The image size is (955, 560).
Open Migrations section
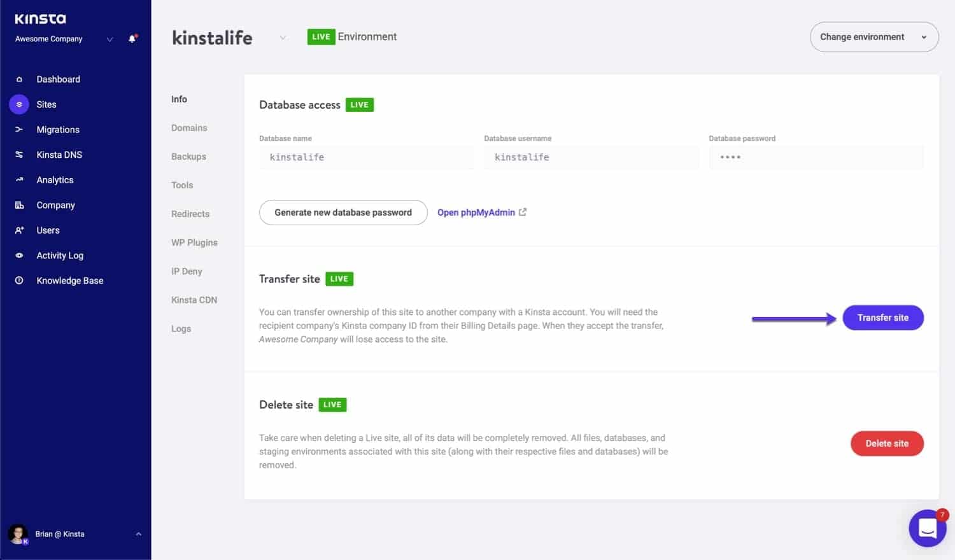pyautogui.click(x=58, y=130)
